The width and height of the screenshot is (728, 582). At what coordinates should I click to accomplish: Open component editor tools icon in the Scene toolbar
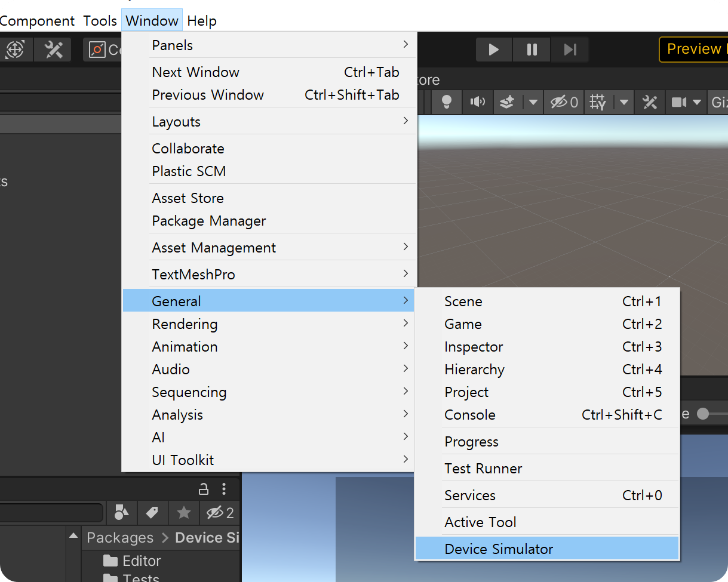649,102
